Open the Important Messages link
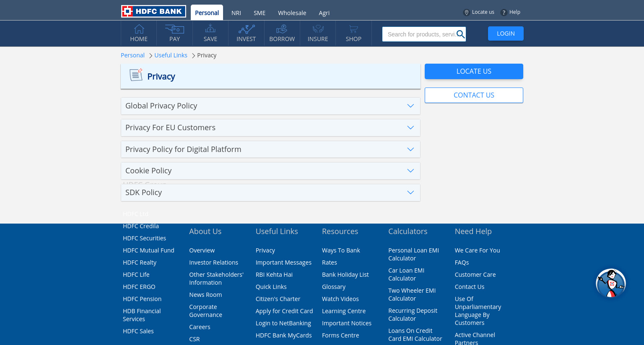Viewport: 644px width, 345px height. (283, 263)
